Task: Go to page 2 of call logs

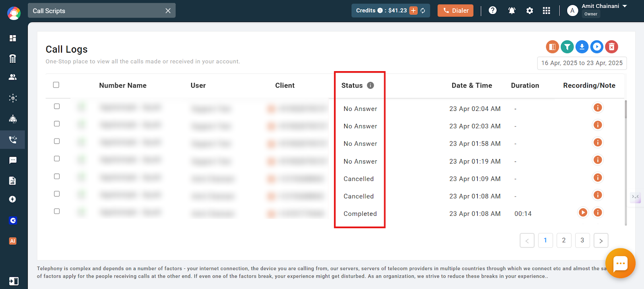Action: pyautogui.click(x=564, y=240)
